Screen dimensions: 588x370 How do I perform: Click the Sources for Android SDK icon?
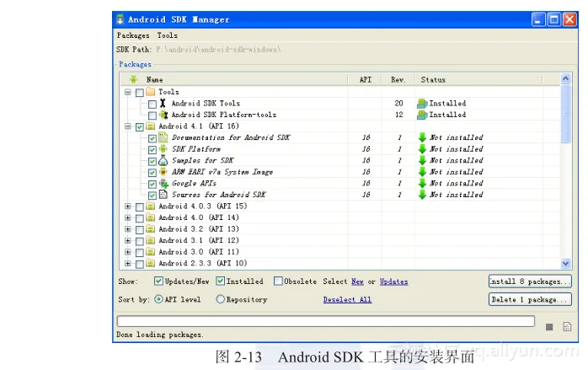(x=163, y=195)
